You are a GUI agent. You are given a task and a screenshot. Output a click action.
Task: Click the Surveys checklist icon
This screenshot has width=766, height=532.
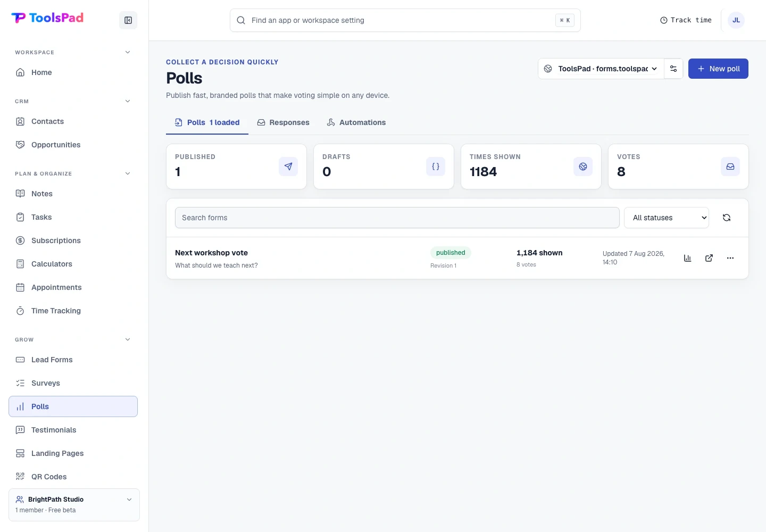coord(20,383)
